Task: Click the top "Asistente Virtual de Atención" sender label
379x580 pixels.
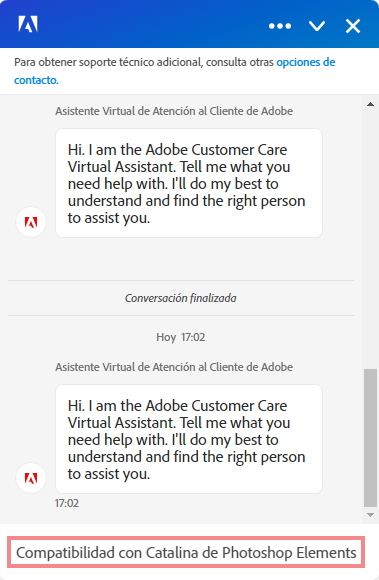Action: click(174, 111)
